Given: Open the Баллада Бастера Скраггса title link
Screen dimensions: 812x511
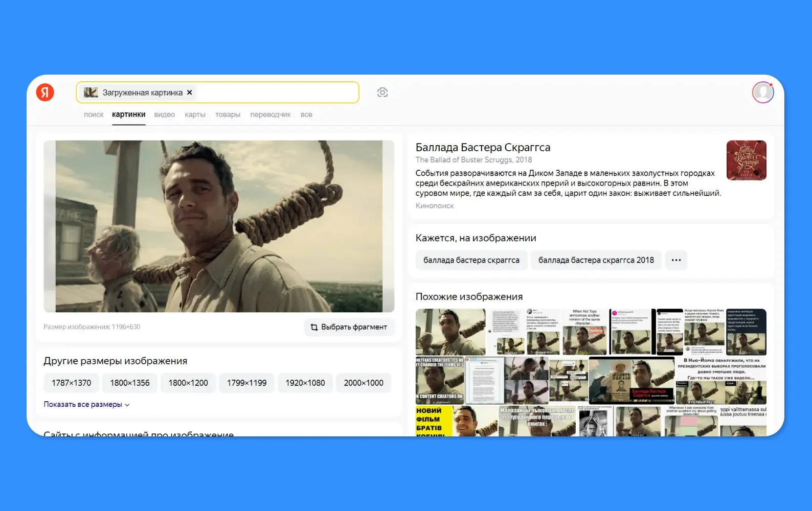Looking at the screenshot, I should pos(483,147).
